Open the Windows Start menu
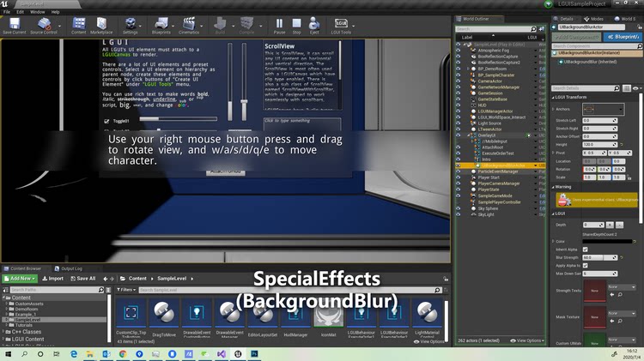 [8, 353]
